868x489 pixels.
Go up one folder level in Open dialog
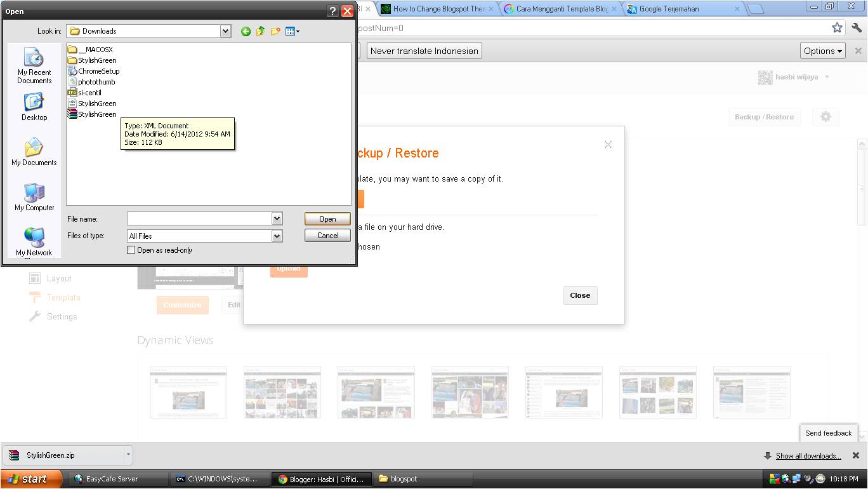(261, 31)
